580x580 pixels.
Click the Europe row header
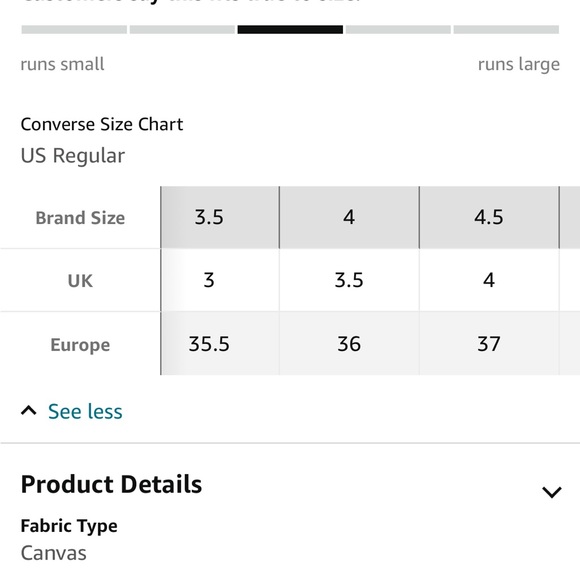tap(80, 345)
